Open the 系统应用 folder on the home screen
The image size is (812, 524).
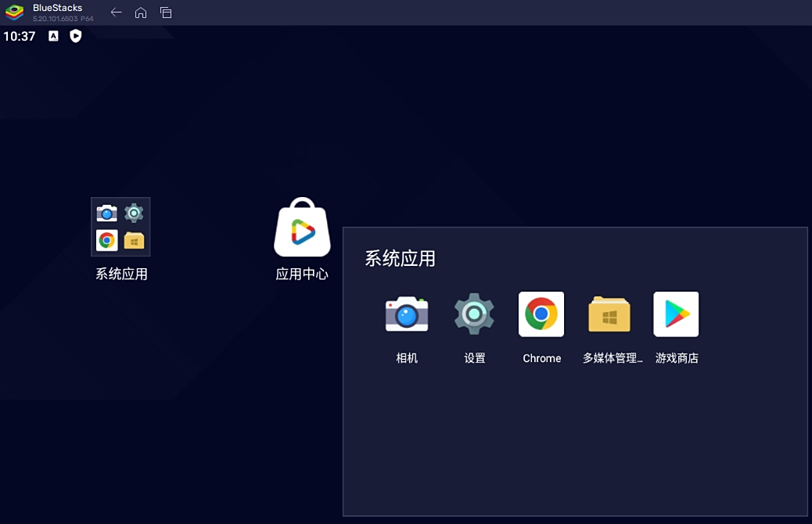pos(120,227)
